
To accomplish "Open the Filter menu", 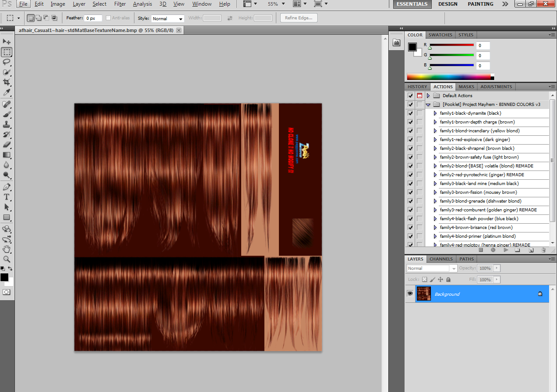I will [120, 4].
